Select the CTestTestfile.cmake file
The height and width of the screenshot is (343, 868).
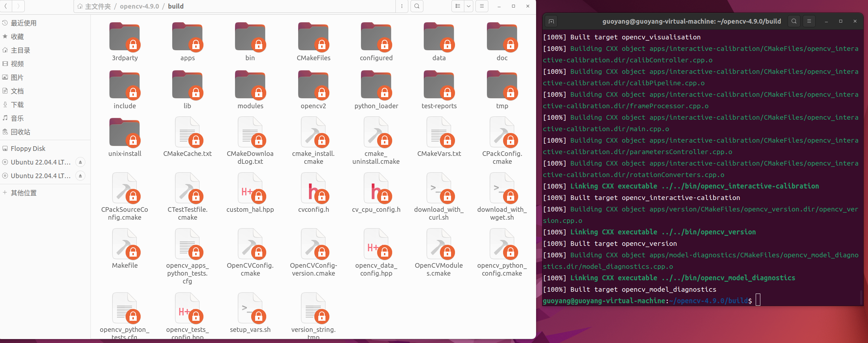[187, 197]
